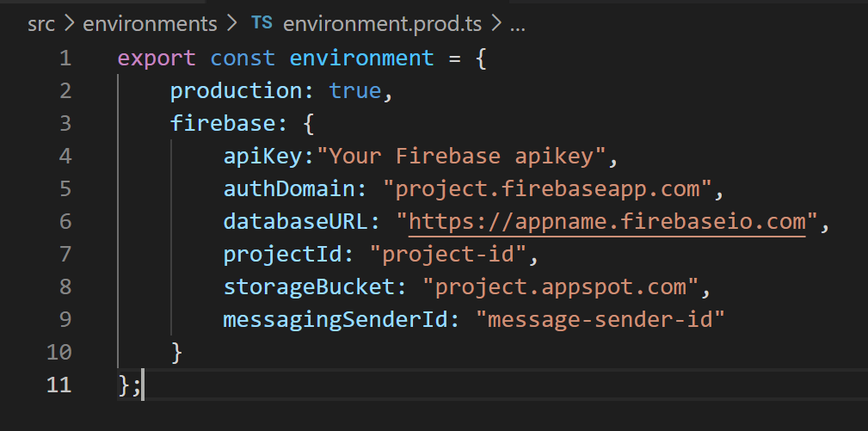Click the "project-id" string value
The height and width of the screenshot is (431, 868).
click(448, 255)
